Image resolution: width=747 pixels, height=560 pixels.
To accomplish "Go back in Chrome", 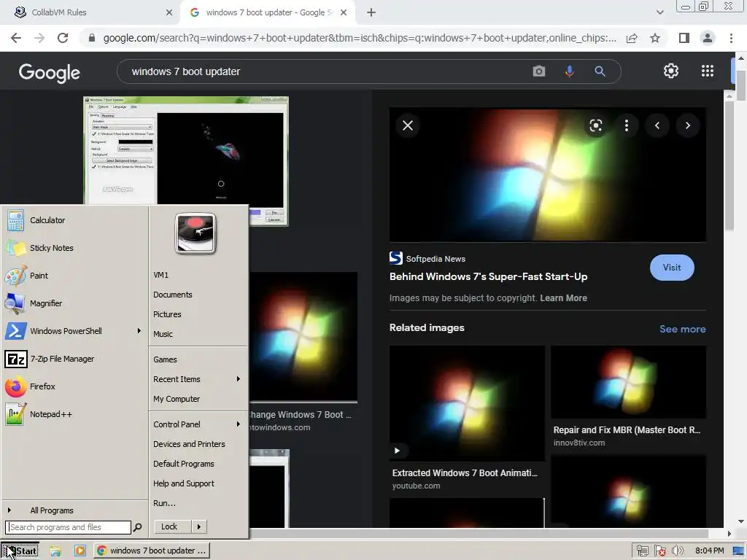I will click(16, 38).
